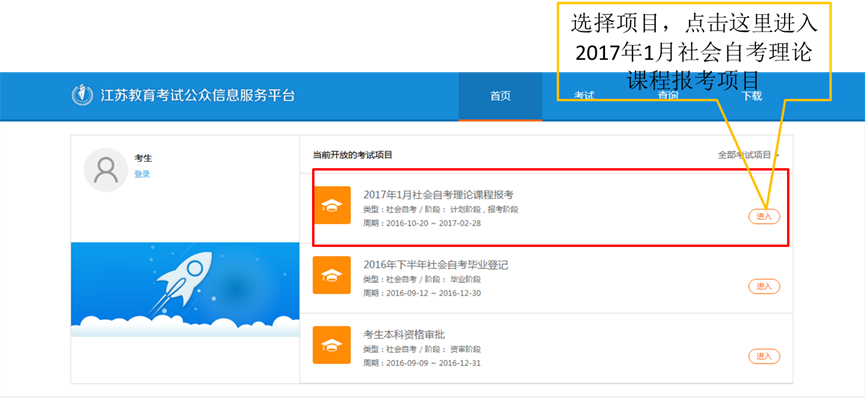Click graduation cap icon for 2017年1月社会自考理论课程报考

pos(332,205)
